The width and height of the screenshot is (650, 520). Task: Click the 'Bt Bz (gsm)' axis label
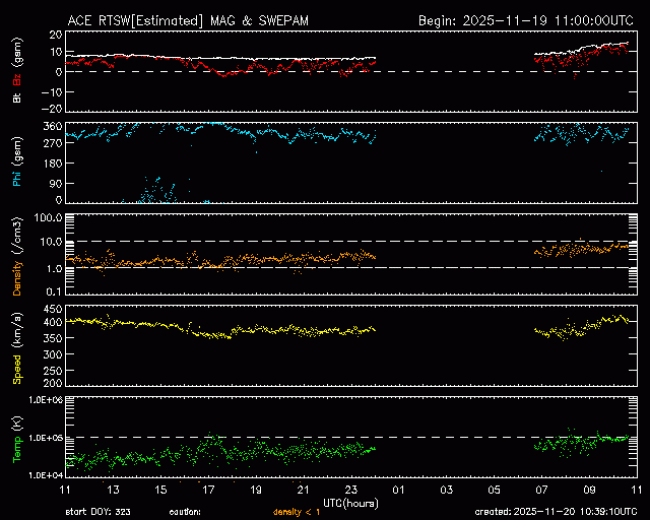click(17, 70)
